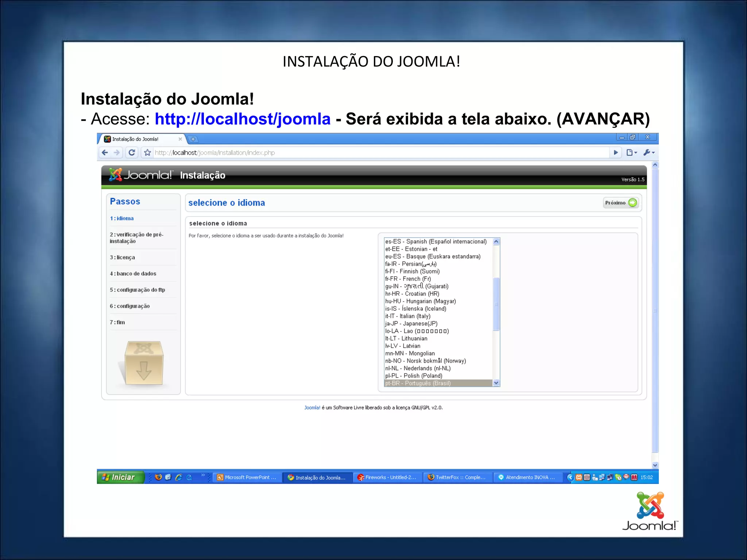The width and height of the screenshot is (747, 560).
Task: Select step 4 : banco de dados
Action: [133, 274]
